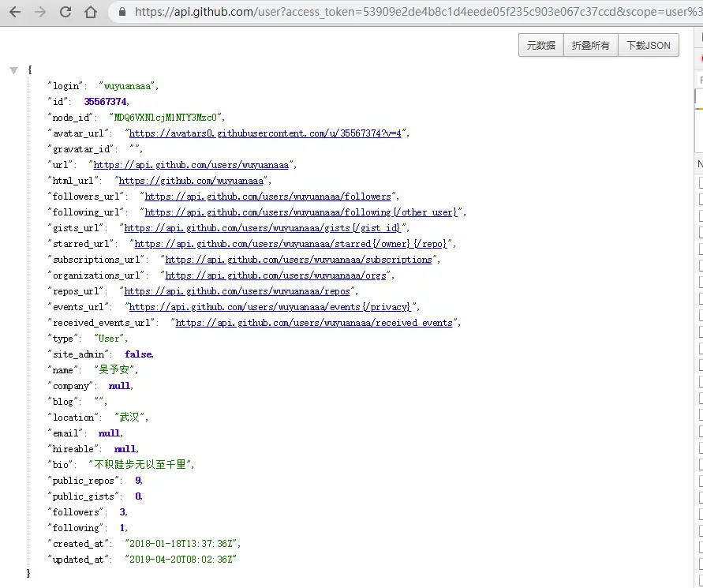Click the public_gists value 0
703x588 pixels.
(x=137, y=496)
